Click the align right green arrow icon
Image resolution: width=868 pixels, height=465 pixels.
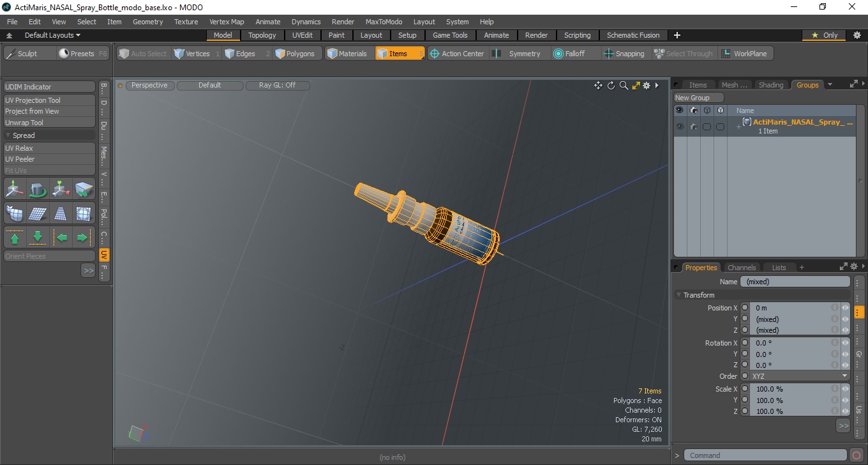point(84,238)
